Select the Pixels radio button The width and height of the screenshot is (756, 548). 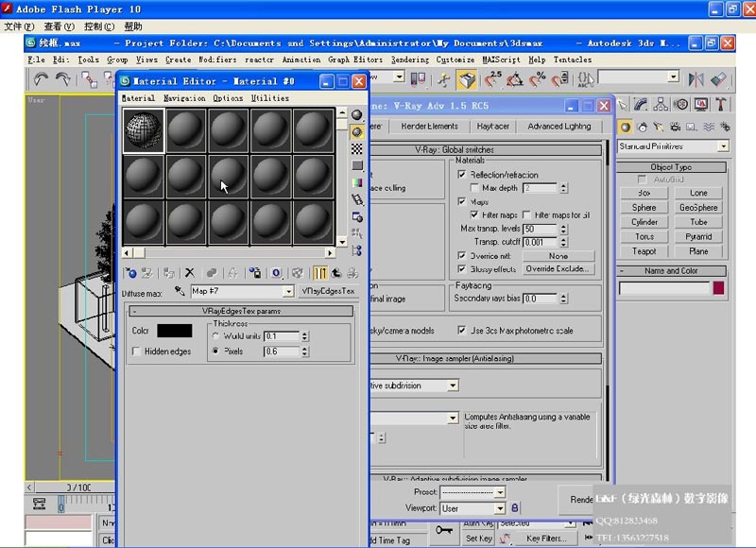click(215, 351)
